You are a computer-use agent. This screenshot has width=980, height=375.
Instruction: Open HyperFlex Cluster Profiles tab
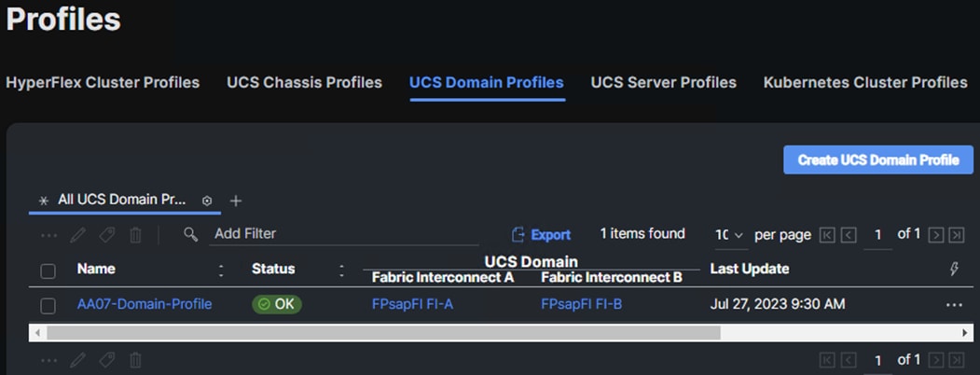click(x=103, y=82)
